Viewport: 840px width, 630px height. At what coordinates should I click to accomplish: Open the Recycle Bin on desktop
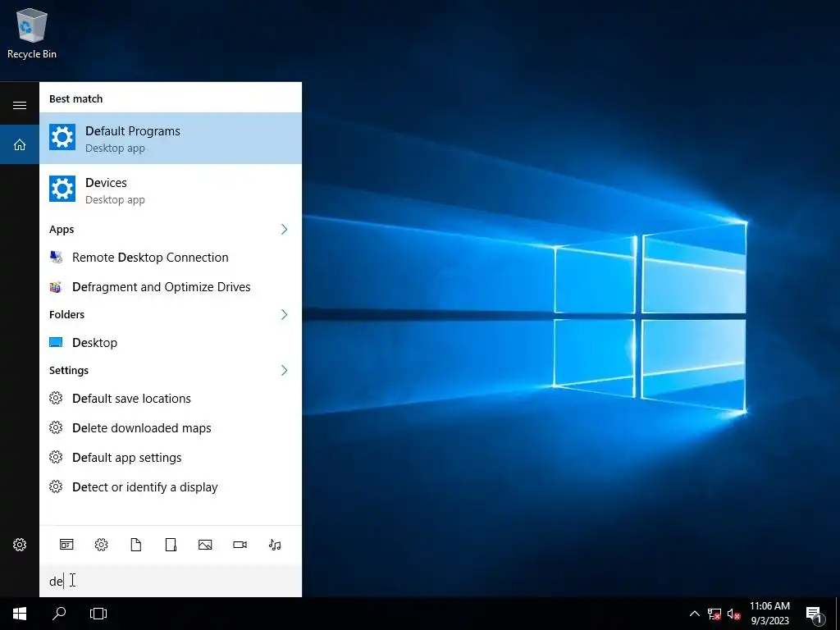click(x=32, y=33)
